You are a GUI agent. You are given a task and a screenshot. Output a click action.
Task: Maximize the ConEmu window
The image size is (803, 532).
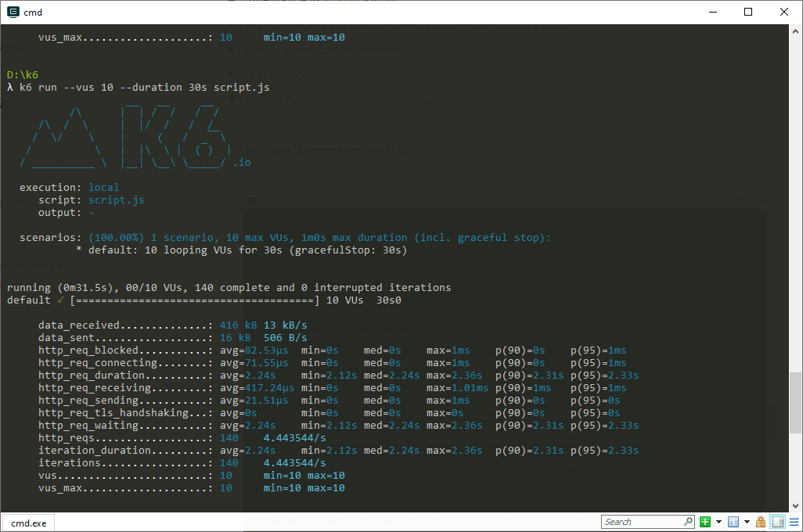pos(746,12)
